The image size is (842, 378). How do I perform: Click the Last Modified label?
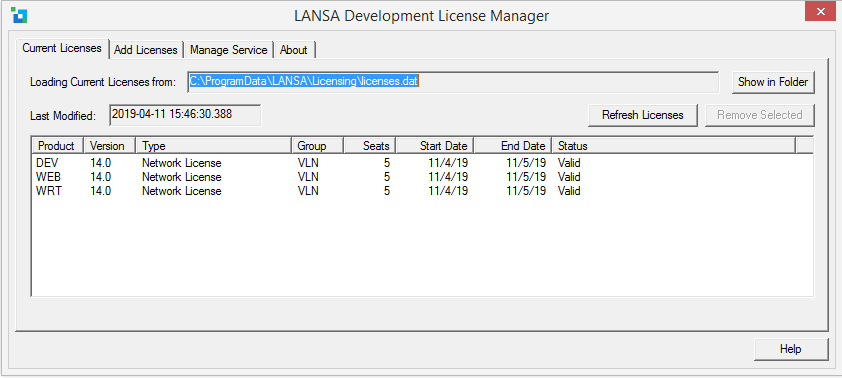pos(63,115)
